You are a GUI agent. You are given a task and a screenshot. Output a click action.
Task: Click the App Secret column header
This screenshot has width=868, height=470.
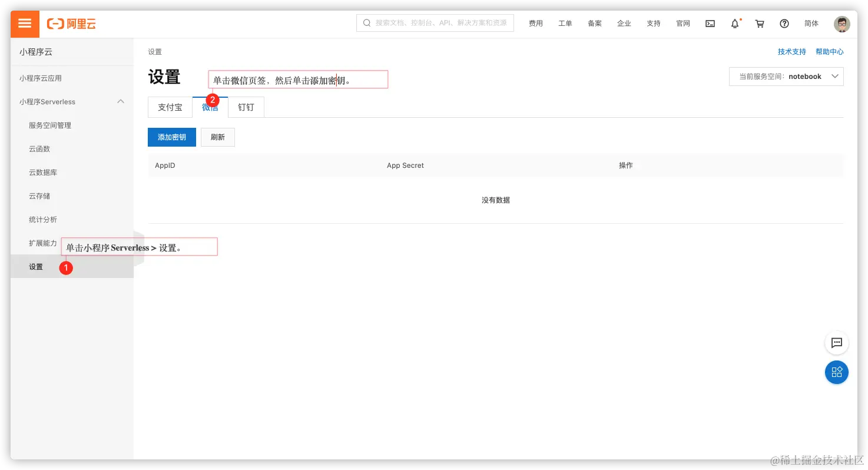[405, 166]
